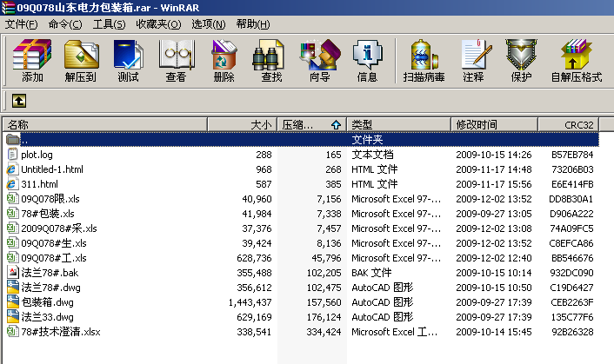
Task: Click the file name 09Q078#工.xls
Action: (x=54, y=258)
